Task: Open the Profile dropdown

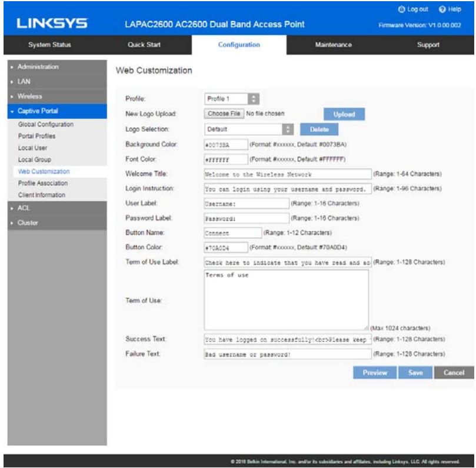Action: coord(232,99)
